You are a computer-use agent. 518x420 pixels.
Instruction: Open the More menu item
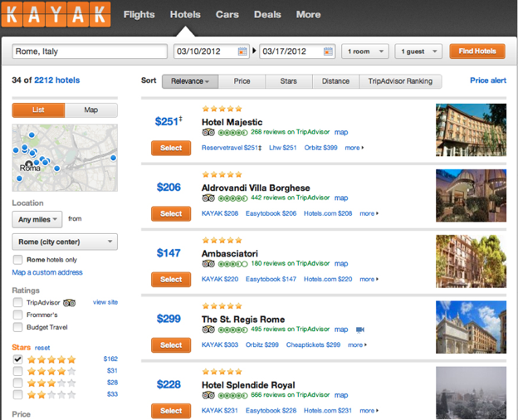click(x=309, y=15)
